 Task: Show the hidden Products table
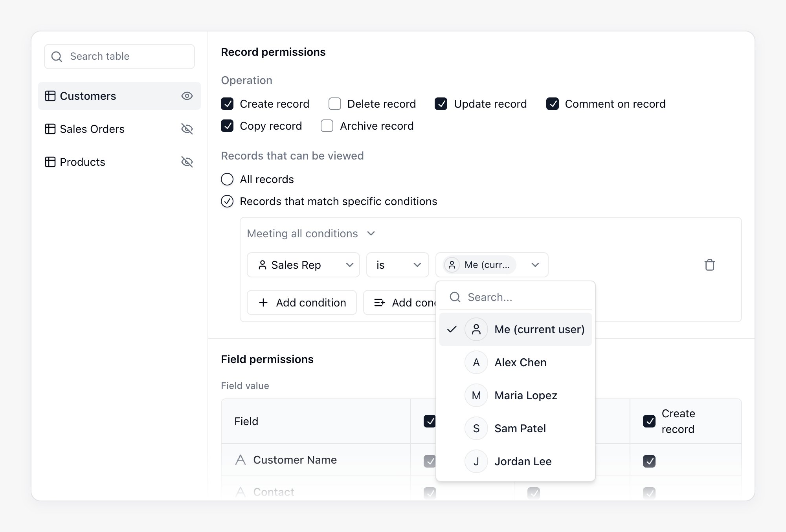tap(187, 162)
